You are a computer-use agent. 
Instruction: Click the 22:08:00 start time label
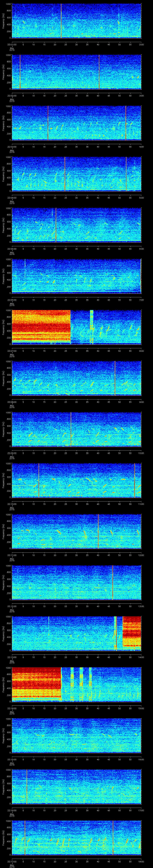[12, 402]
